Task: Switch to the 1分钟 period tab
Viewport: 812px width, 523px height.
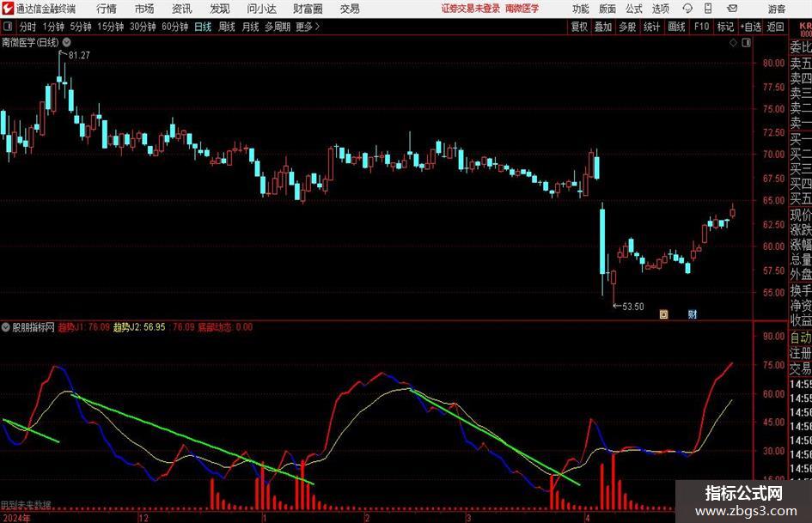Action: 53,27
